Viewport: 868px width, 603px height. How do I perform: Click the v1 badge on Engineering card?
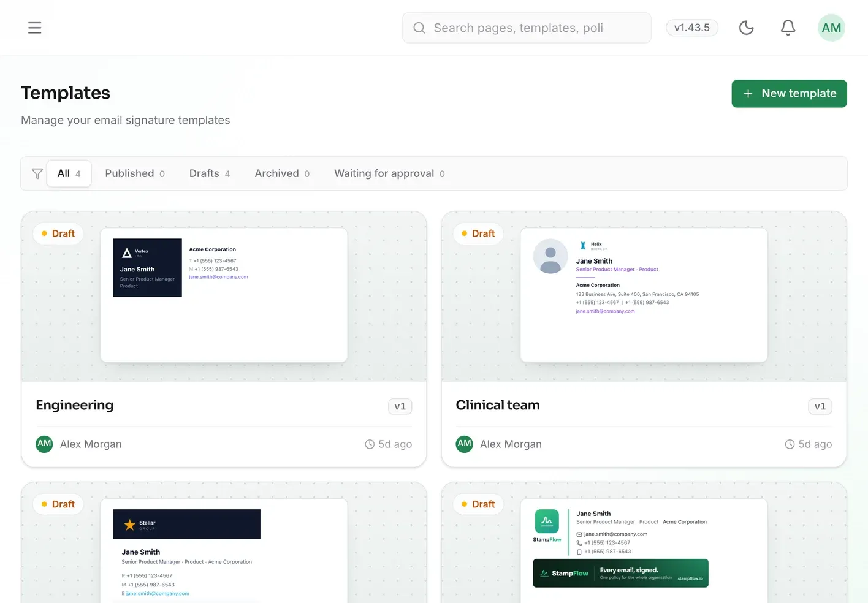[x=400, y=406]
